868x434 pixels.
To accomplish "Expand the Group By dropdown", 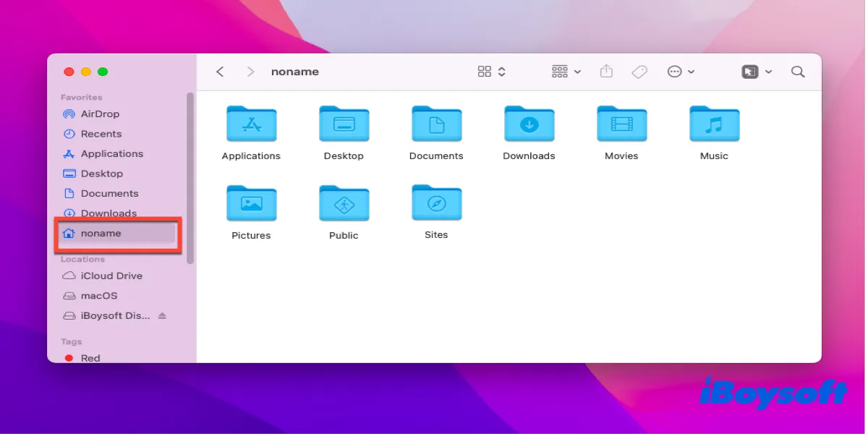I will click(566, 72).
